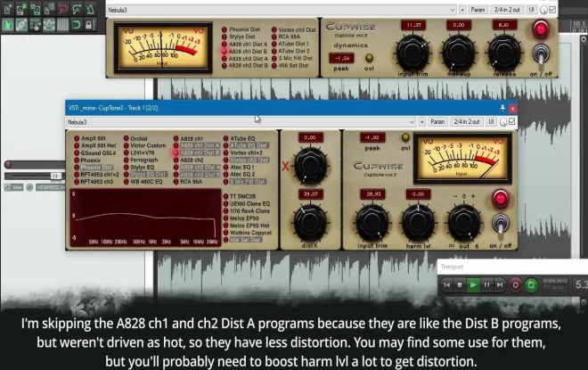Toggle move envelope points with items
This screenshot has width=588, height=370.
[49, 25]
